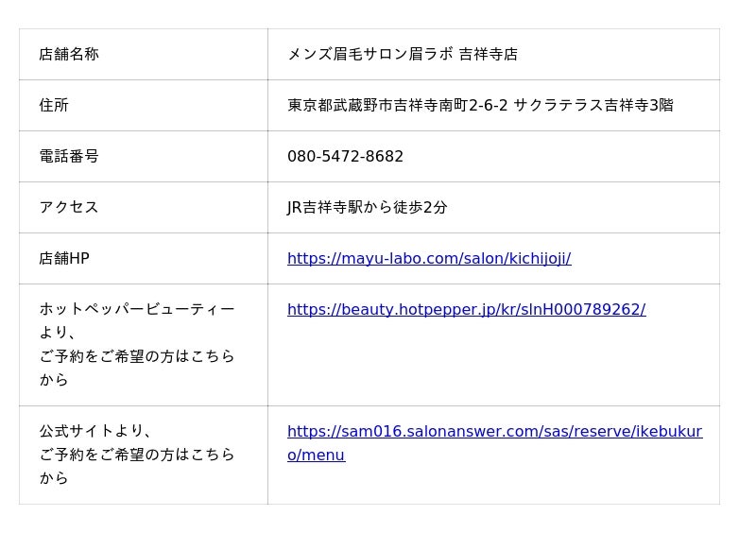Click the '公式サイトより、' label text
Image resolution: width=756 pixels, height=533 pixels.
(x=95, y=431)
